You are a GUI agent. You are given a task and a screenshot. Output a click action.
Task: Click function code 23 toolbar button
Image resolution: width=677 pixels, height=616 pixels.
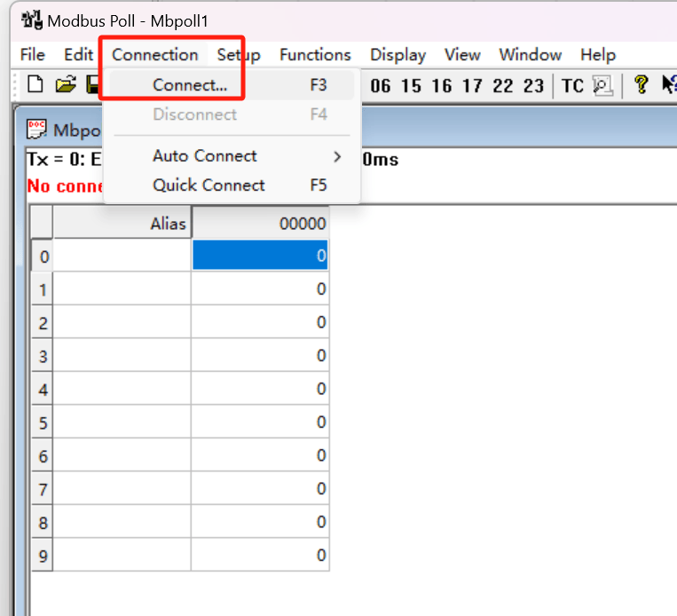533,85
